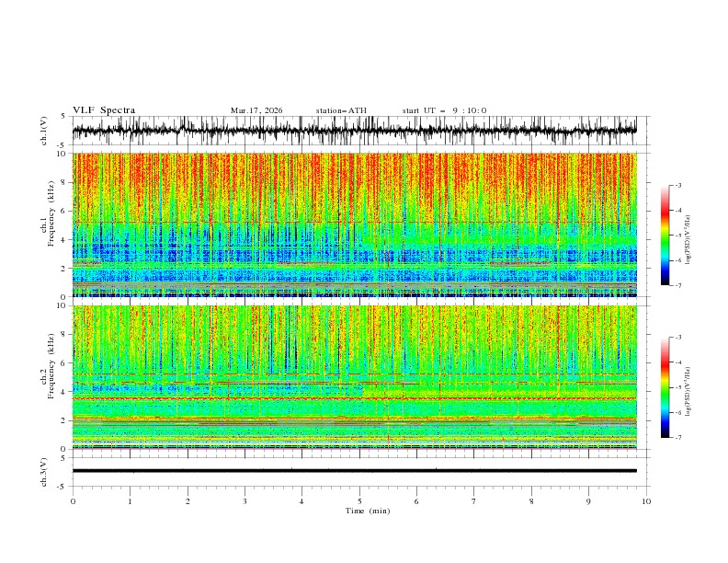Screen dimensions: 728x563
Task: Select the date text "Mar.17, 2026"
Action: (x=256, y=110)
